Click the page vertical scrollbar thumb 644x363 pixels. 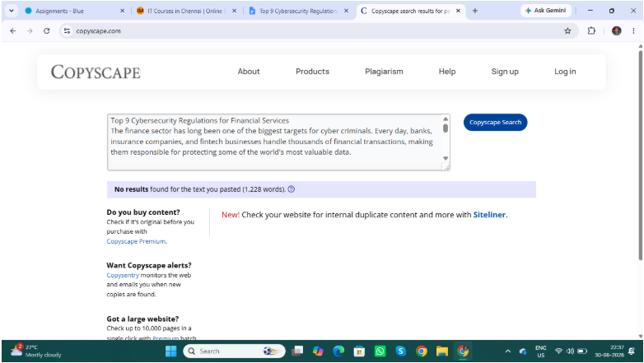[641, 156]
